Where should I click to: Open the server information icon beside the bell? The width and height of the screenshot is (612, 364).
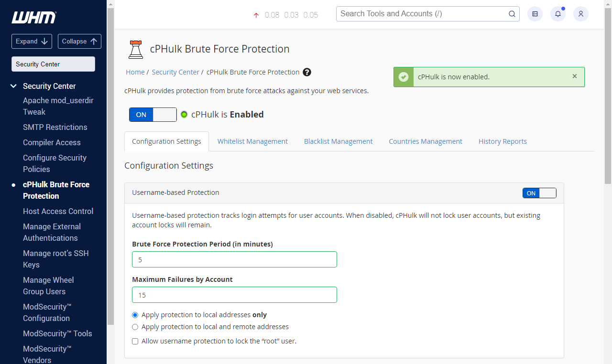[x=535, y=14]
